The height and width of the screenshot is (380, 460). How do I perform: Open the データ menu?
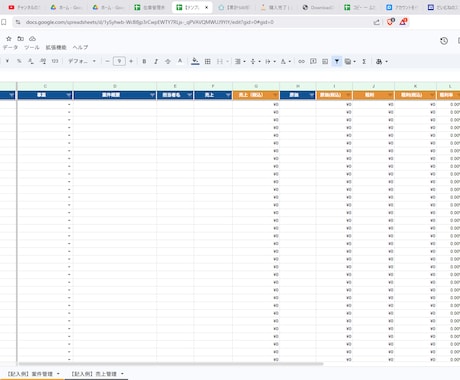point(10,47)
